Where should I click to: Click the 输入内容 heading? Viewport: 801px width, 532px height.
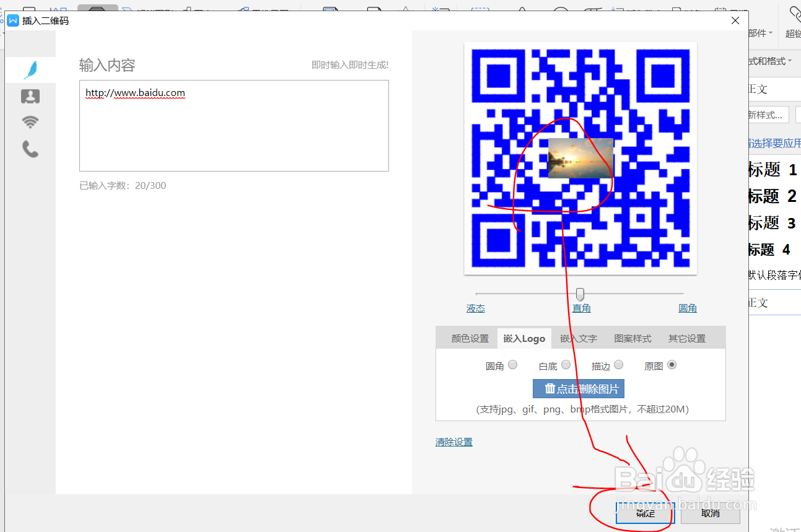pos(107,65)
